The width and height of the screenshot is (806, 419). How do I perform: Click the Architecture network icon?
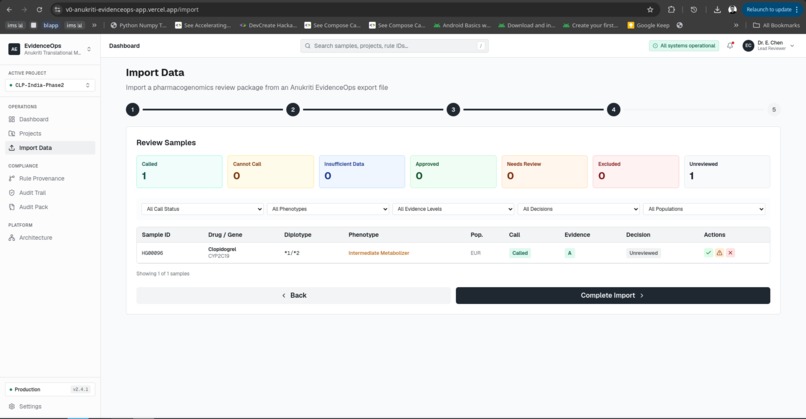pyautogui.click(x=12, y=238)
